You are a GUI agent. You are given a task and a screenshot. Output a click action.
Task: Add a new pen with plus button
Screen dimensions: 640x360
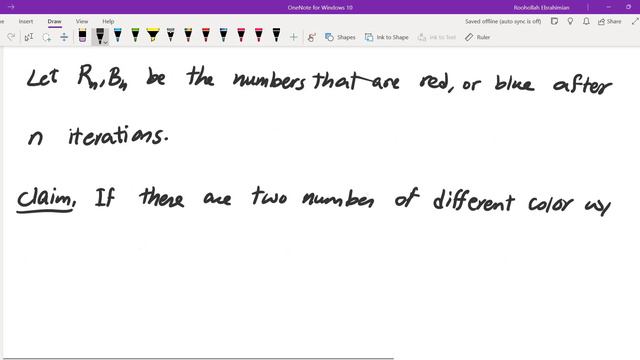point(293,37)
